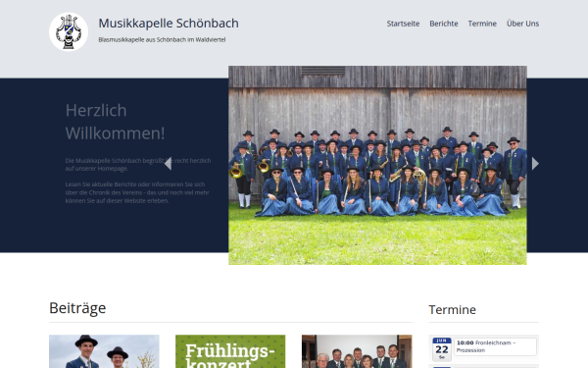Click the Blasmusikkapelle tagline text
The image size is (588, 368).
coord(162,40)
